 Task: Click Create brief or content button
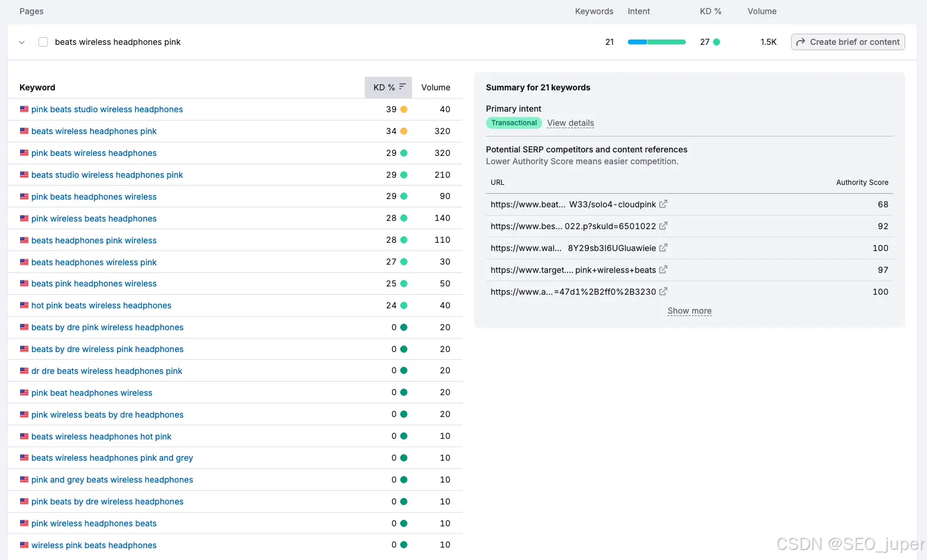[848, 42]
